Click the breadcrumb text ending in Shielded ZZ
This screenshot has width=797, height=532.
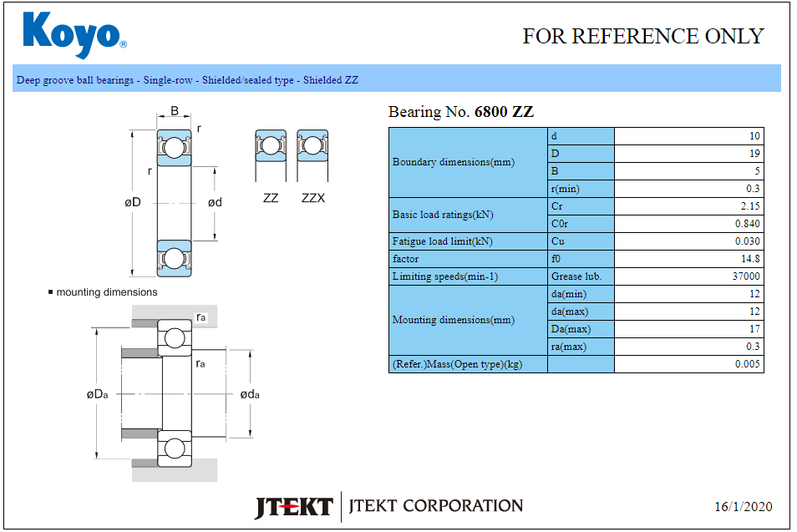click(x=187, y=80)
